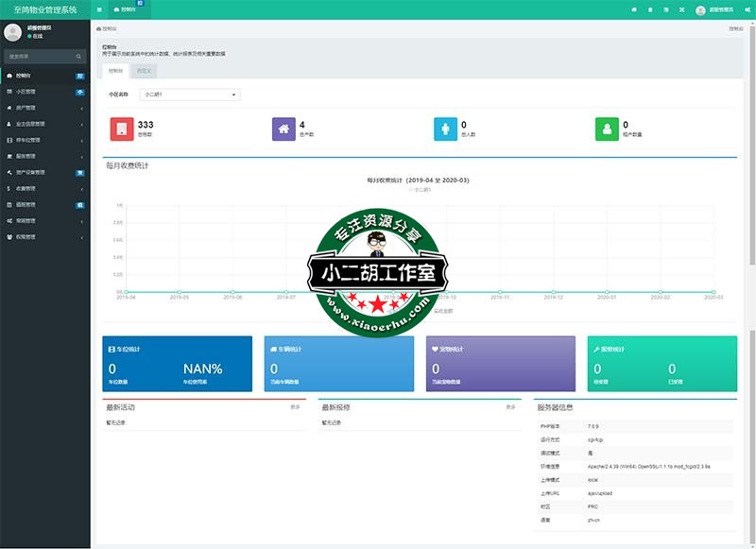This screenshot has height=549, width=756.
Task: Toggle the sidebar hamburger menu icon
Action: coord(100,9)
